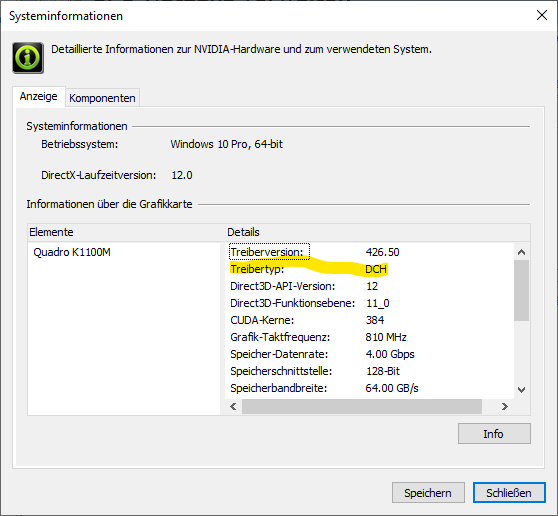Select the Treibertyp row label
The width and height of the screenshot is (558, 516).
pos(257,269)
